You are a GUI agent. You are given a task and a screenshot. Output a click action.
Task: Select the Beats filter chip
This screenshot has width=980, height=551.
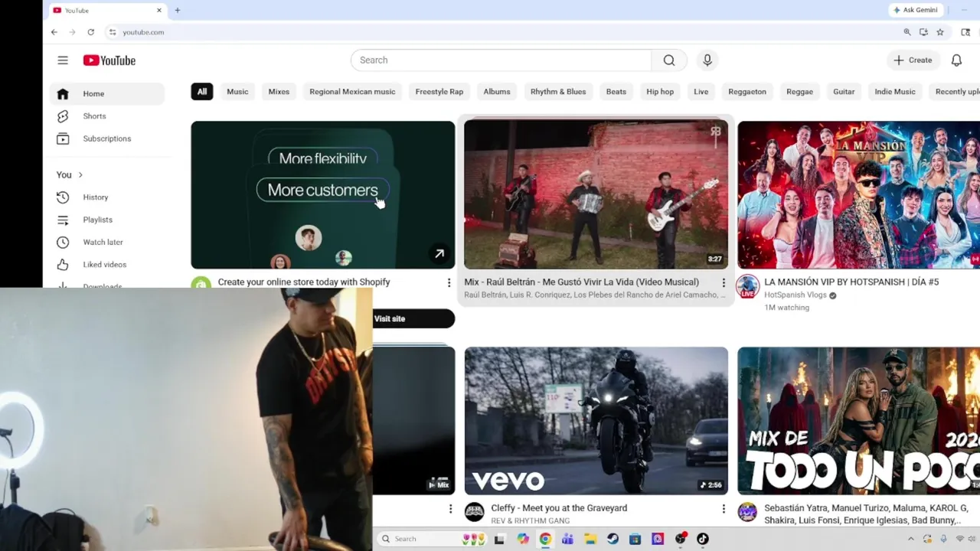tap(616, 92)
